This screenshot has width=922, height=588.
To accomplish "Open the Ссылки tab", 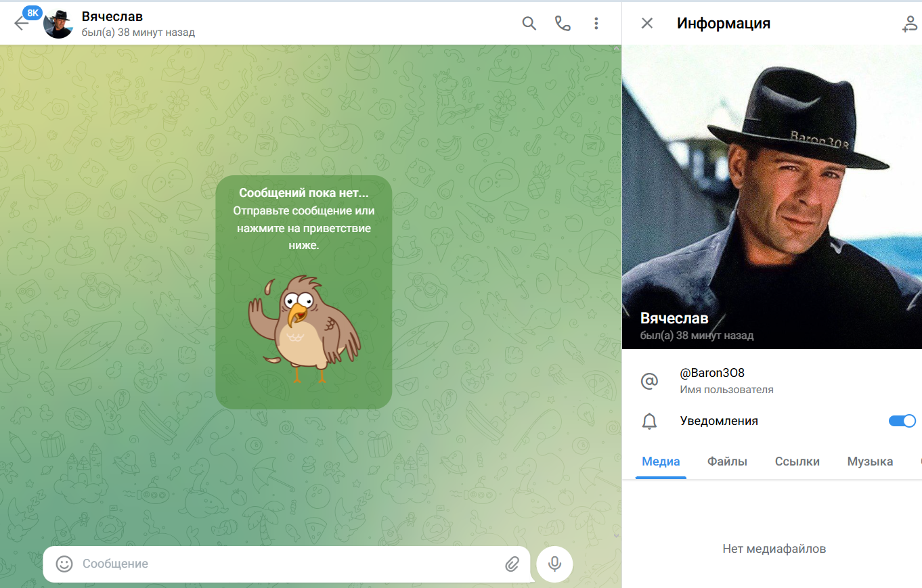I will tap(797, 461).
